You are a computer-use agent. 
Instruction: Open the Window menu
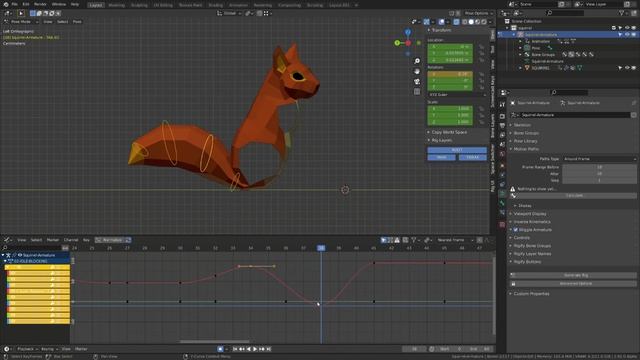[59, 4]
